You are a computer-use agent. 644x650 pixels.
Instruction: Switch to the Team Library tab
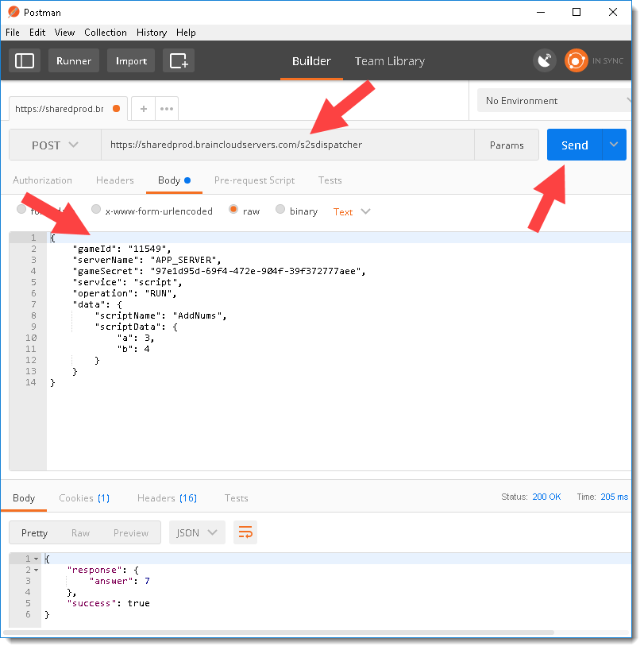[x=389, y=60]
